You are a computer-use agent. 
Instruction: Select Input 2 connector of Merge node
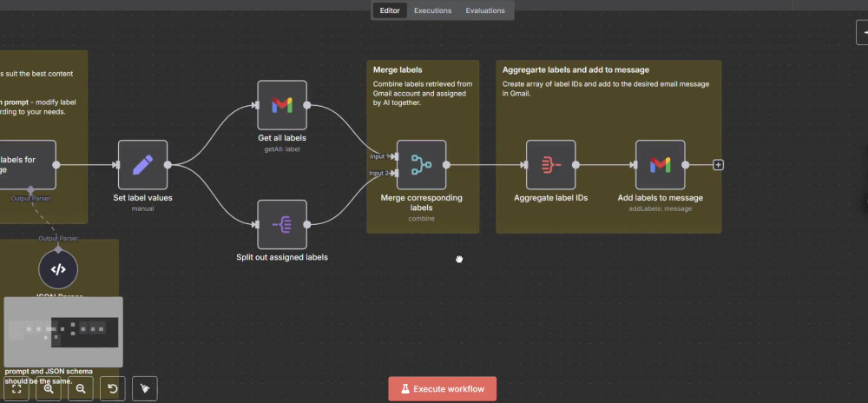coord(395,173)
